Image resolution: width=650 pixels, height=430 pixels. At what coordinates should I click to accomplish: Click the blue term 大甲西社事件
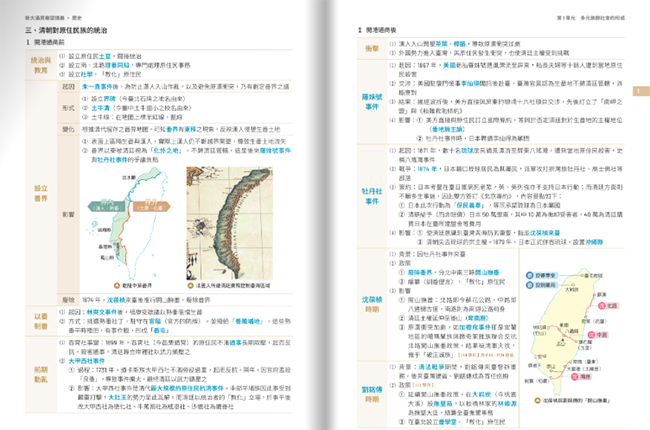pos(87,361)
